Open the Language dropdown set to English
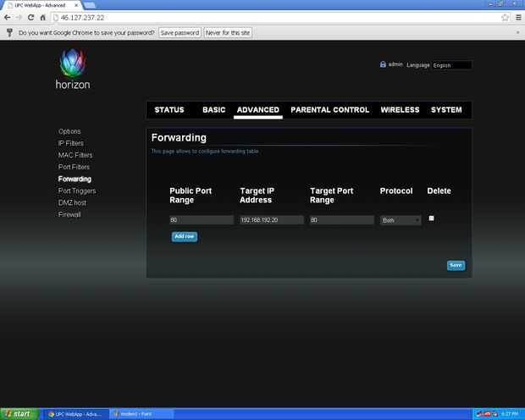This screenshot has width=525, height=420. click(452, 65)
